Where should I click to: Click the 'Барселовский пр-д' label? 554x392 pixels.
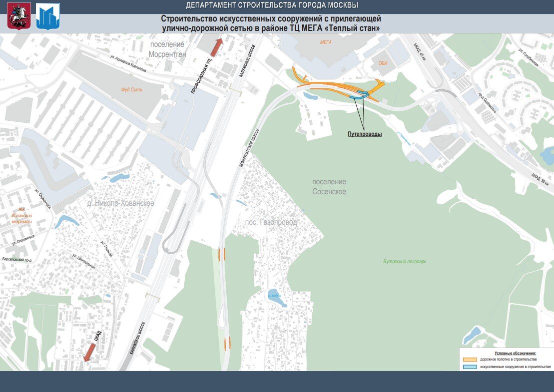[17, 260]
